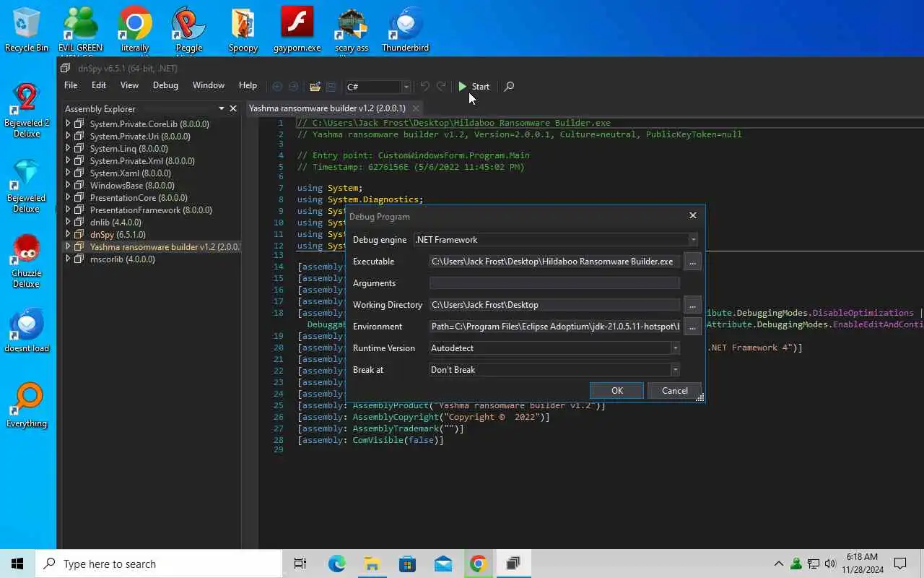
Task: Click the Executable path field
Action: 554,262
